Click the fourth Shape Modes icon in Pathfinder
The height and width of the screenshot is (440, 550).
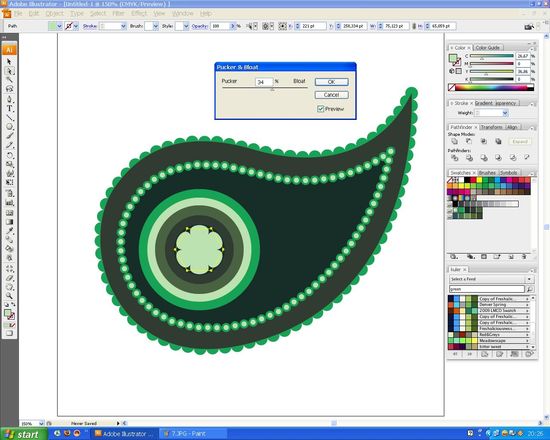point(498,141)
